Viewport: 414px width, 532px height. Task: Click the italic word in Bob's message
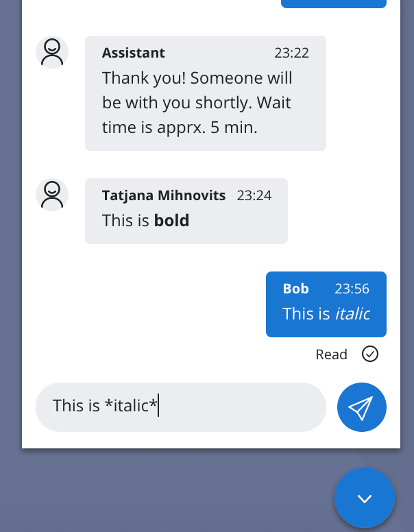[352, 313]
